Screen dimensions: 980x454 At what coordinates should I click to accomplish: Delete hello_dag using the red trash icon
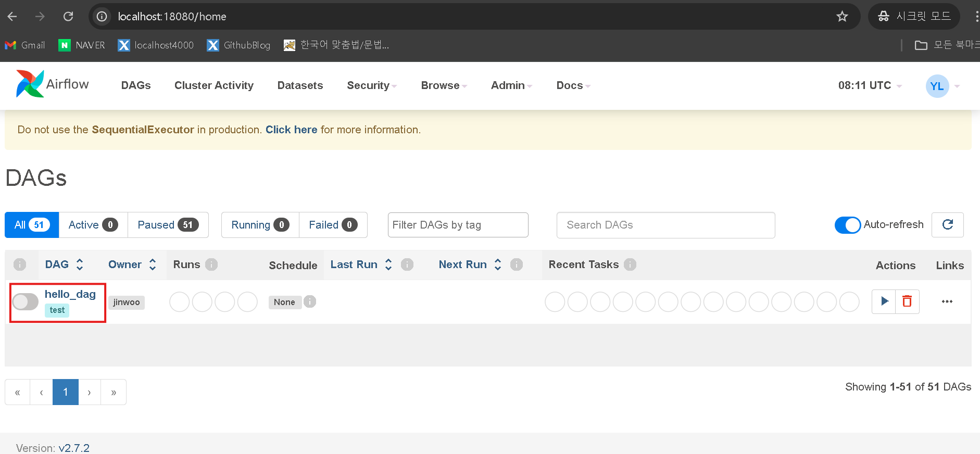(x=907, y=301)
